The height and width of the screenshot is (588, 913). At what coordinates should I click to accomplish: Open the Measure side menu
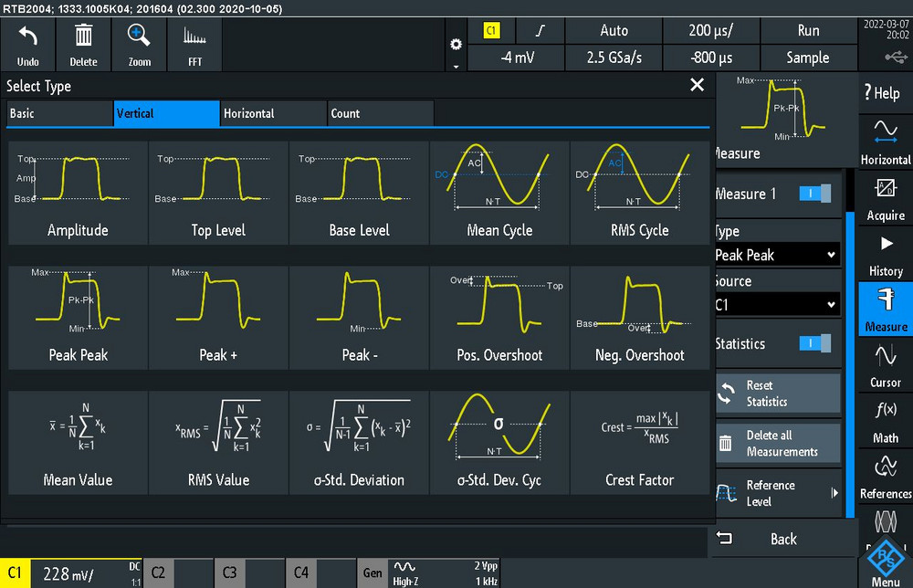click(x=886, y=310)
